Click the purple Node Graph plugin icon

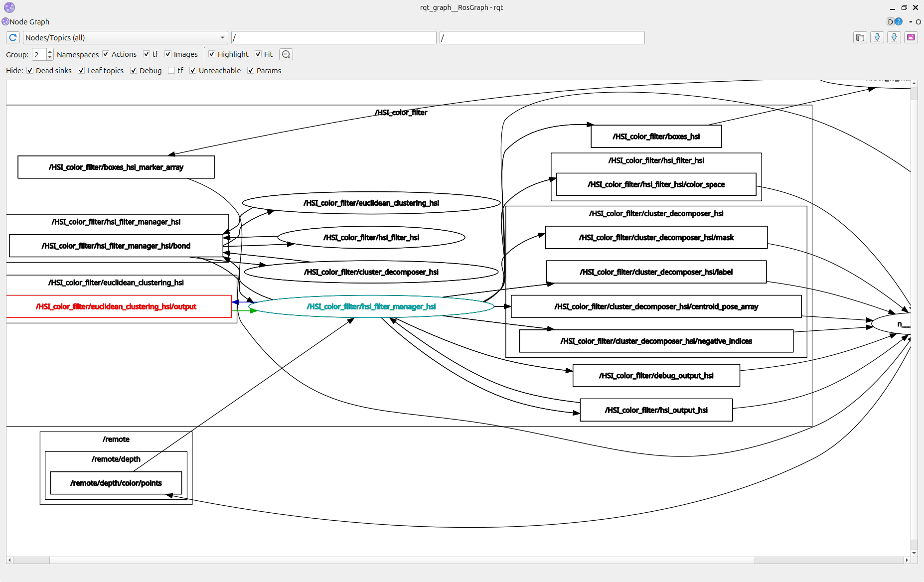click(5, 22)
